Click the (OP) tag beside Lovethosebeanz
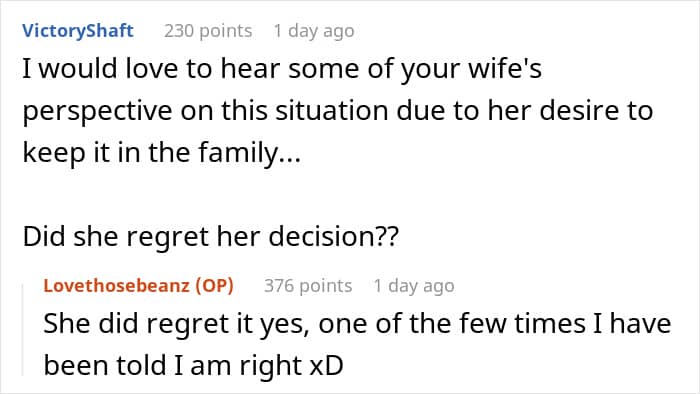 (214, 286)
